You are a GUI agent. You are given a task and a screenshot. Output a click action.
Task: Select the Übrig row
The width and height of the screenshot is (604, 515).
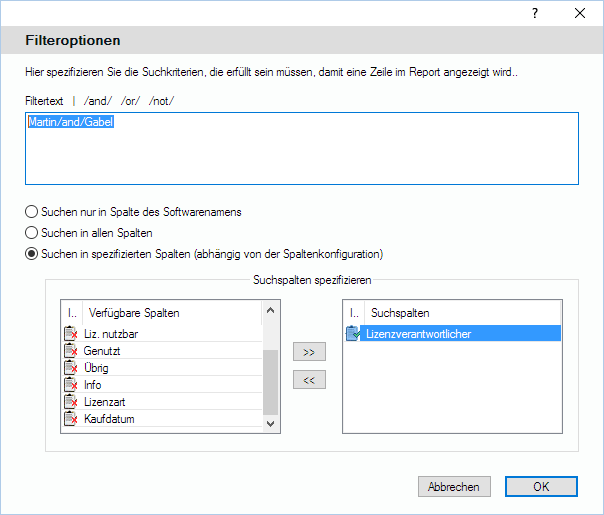click(x=163, y=367)
